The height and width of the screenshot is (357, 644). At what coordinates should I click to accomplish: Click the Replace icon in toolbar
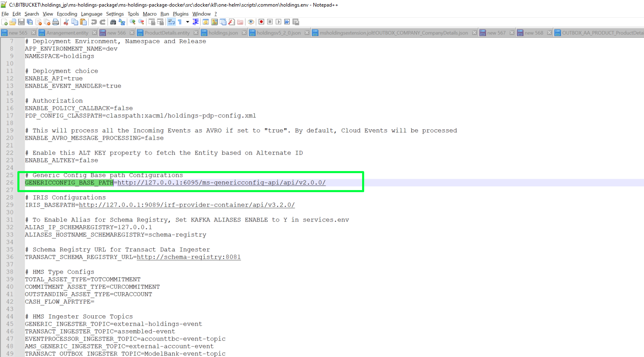point(122,22)
